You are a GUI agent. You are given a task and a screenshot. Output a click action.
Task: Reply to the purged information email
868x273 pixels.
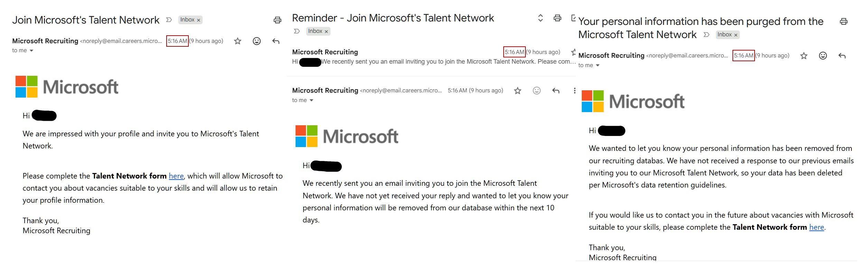(x=842, y=56)
